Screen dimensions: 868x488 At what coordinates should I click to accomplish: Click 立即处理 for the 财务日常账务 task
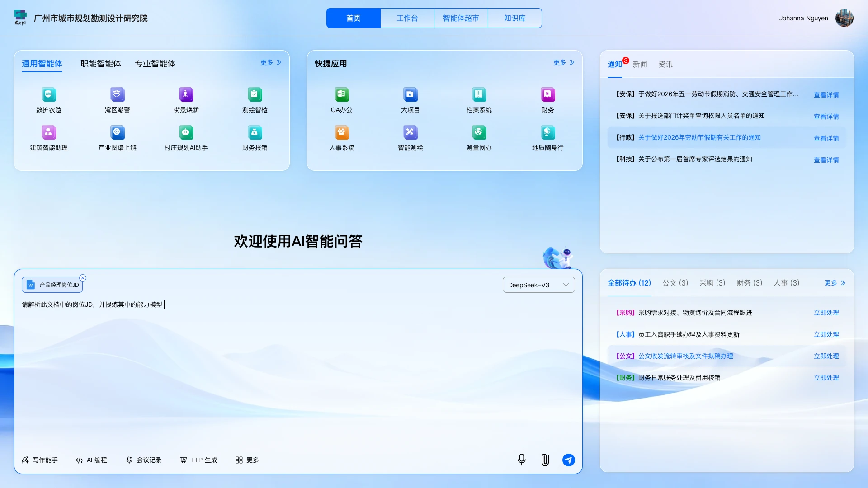click(x=826, y=378)
